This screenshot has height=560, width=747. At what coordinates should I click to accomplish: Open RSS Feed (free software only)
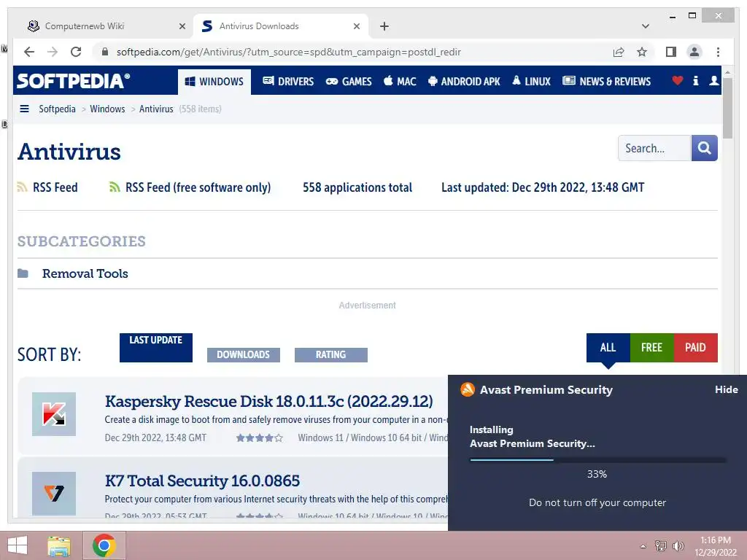(x=198, y=187)
